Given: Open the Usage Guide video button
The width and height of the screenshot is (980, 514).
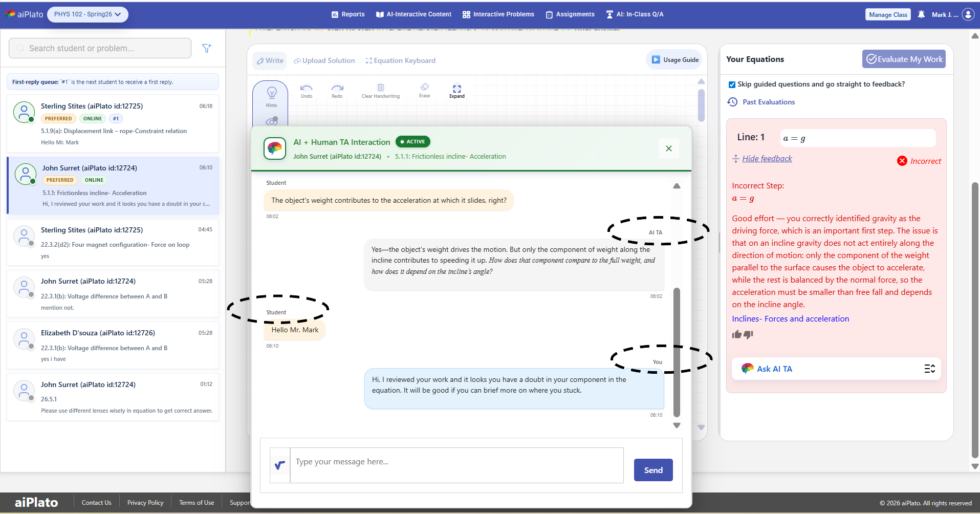Looking at the screenshot, I should (x=675, y=60).
